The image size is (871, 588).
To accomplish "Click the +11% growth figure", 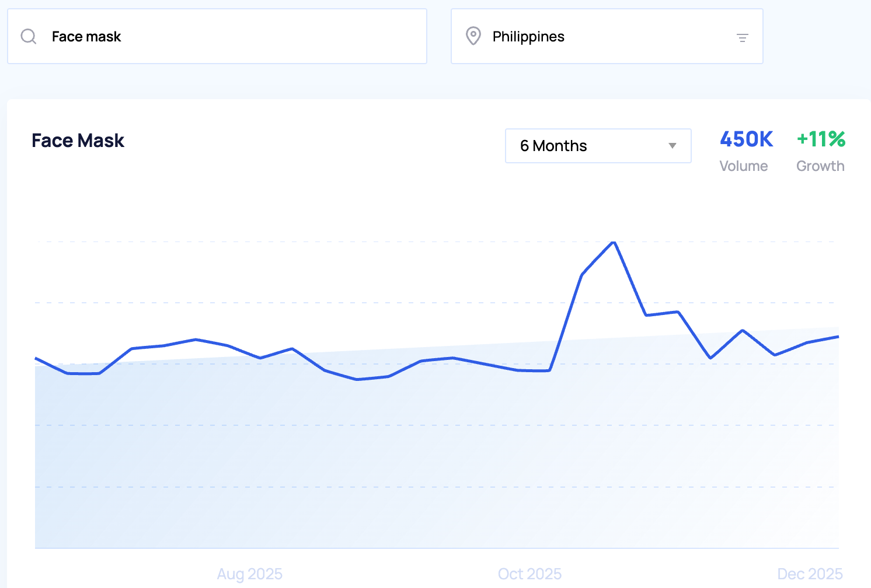I will pos(821,139).
